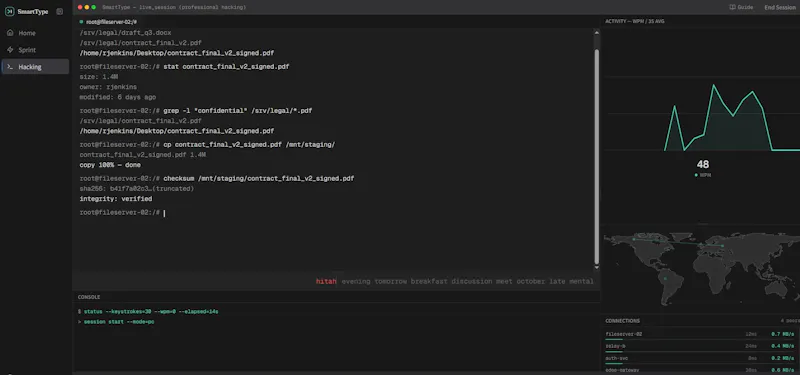End the session with End Session
Screen dimensions: 800x375
[780, 7]
